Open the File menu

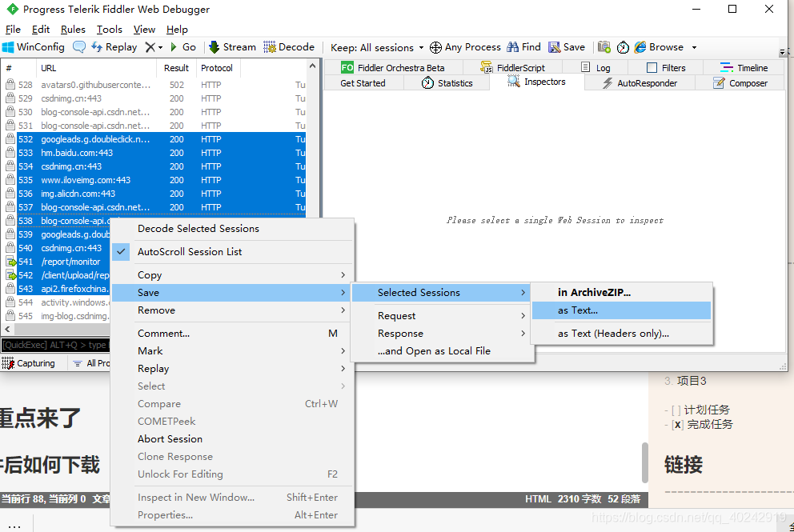13,30
